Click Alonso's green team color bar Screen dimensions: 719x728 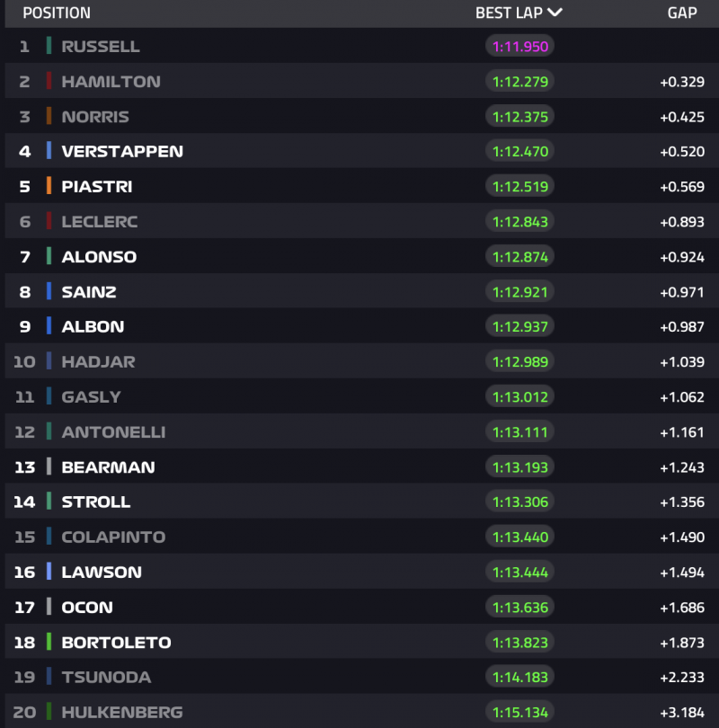49,256
